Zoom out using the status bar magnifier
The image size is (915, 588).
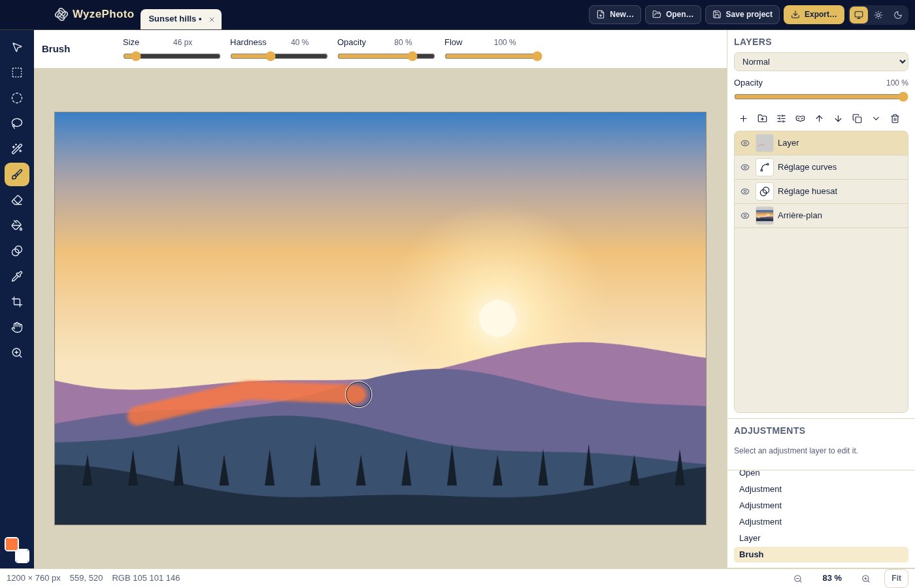click(x=798, y=578)
